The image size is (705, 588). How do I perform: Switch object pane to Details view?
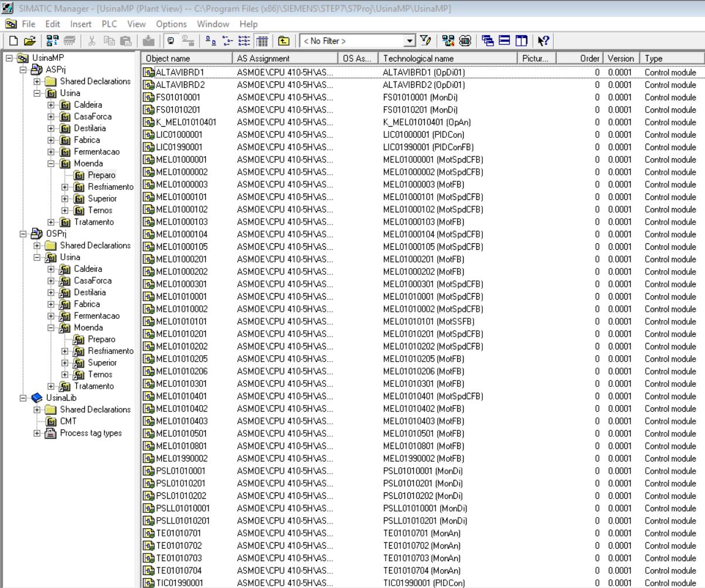261,41
